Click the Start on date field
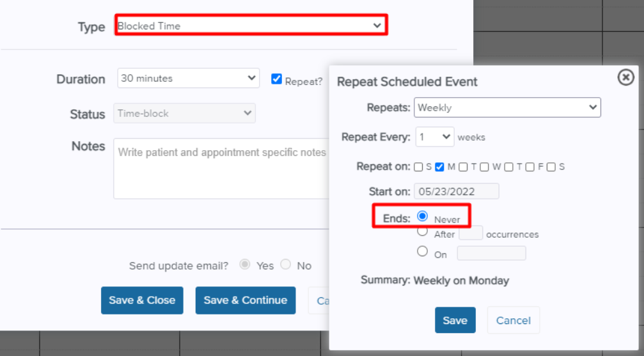The image size is (644, 356). point(457,191)
